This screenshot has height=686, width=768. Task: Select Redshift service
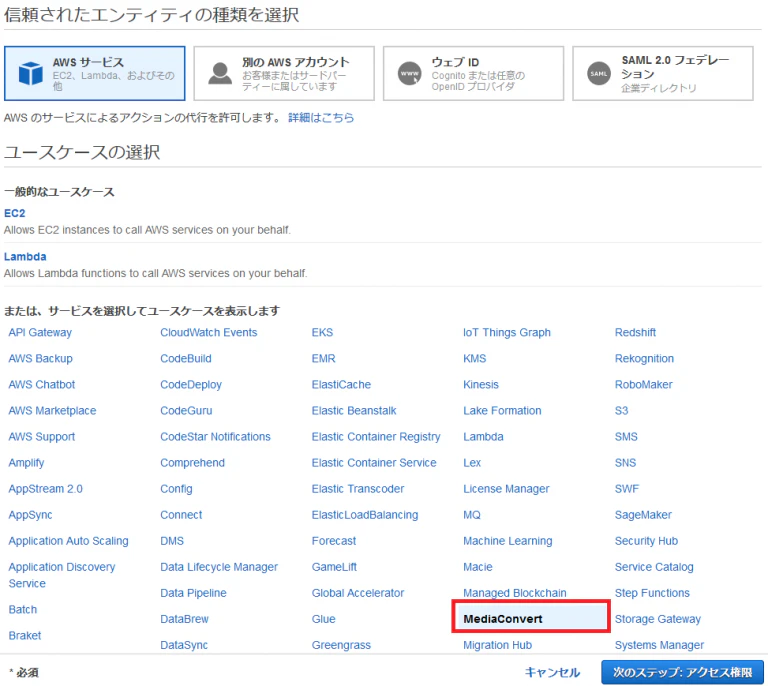635,332
